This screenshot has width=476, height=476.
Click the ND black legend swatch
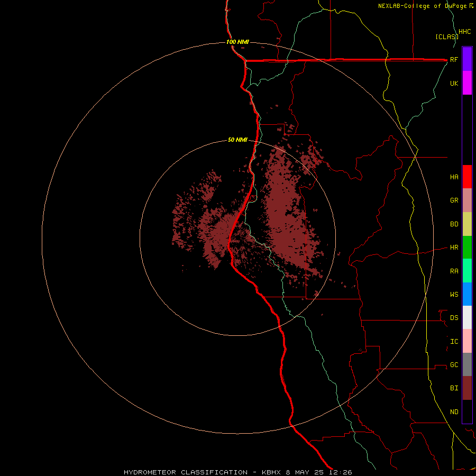467,411
